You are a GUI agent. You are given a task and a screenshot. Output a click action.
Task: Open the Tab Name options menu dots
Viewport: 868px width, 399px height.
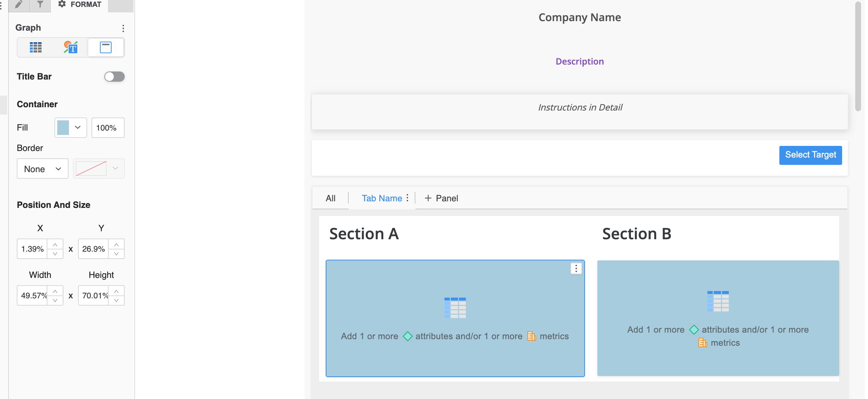(407, 198)
